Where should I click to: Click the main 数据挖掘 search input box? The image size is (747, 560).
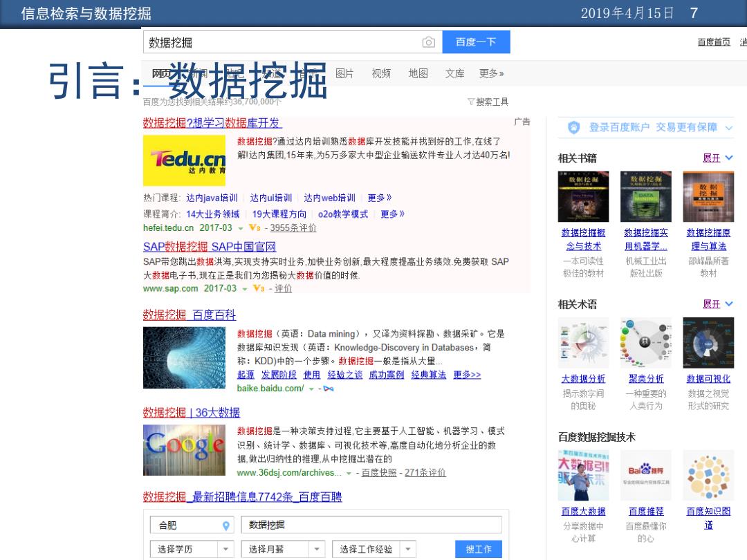point(293,42)
